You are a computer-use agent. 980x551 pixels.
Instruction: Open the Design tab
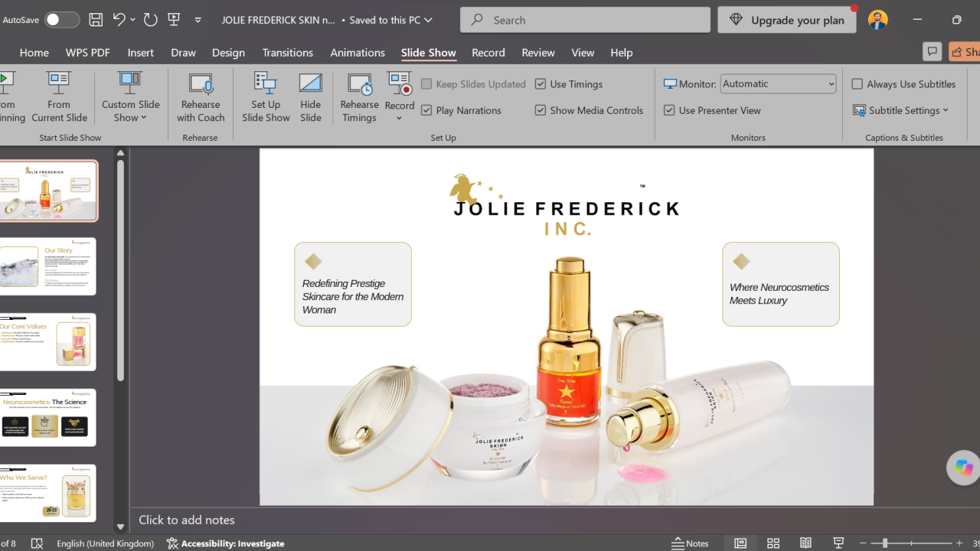pyautogui.click(x=228, y=52)
